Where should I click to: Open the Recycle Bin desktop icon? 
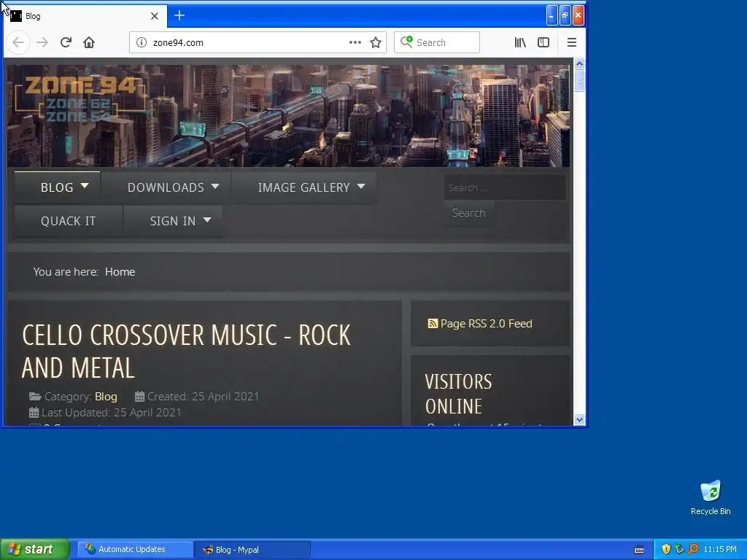pos(711,498)
